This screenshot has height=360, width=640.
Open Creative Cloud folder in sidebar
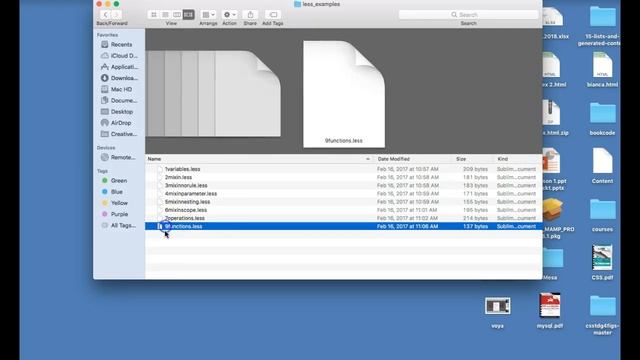119,134
